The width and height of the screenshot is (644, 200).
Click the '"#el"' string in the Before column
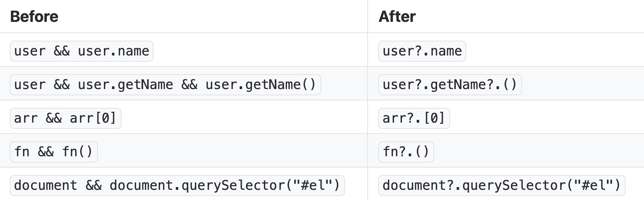pos(313,186)
